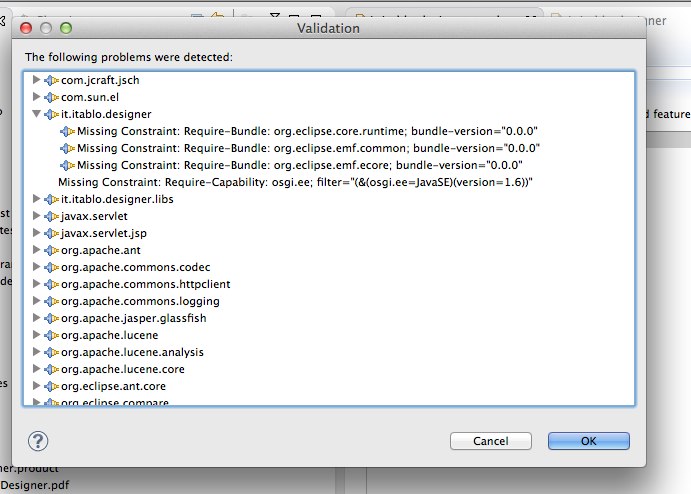Click the icon next to org.eclipse.emf.ecore constraint
The image size is (691, 494).
coord(67,165)
